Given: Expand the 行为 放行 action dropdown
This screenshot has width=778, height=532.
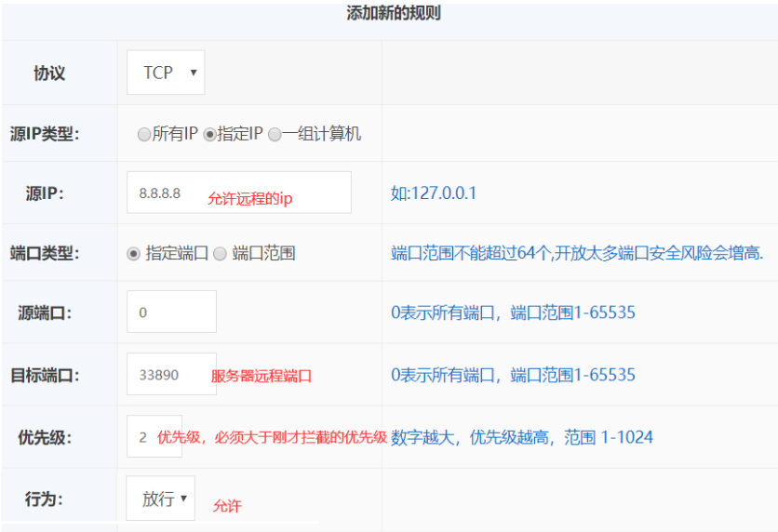Looking at the screenshot, I should click(x=161, y=499).
